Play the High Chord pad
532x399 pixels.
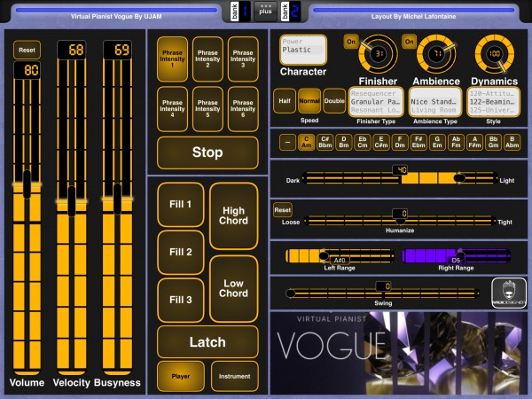click(233, 215)
